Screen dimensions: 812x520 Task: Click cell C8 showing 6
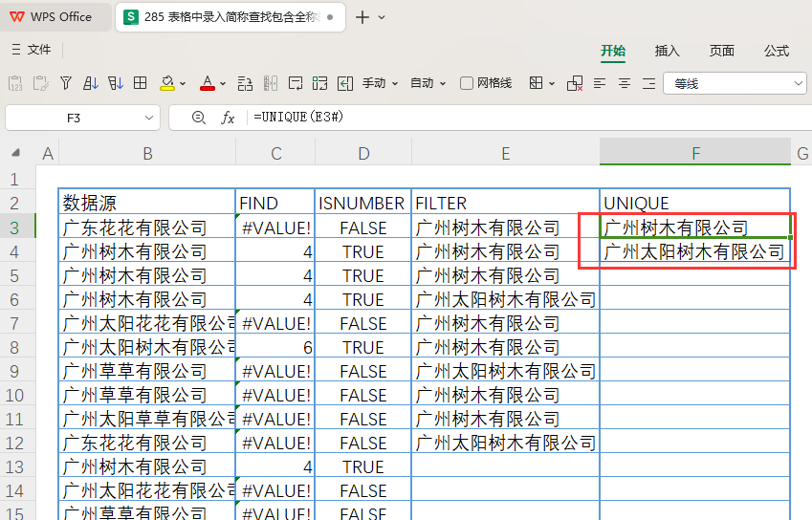point(275,347)
